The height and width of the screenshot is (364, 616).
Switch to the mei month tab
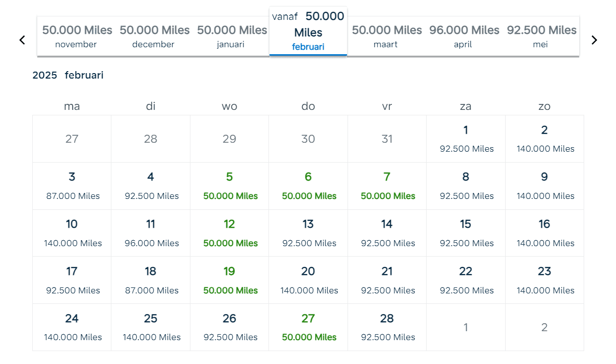[541, 36]
